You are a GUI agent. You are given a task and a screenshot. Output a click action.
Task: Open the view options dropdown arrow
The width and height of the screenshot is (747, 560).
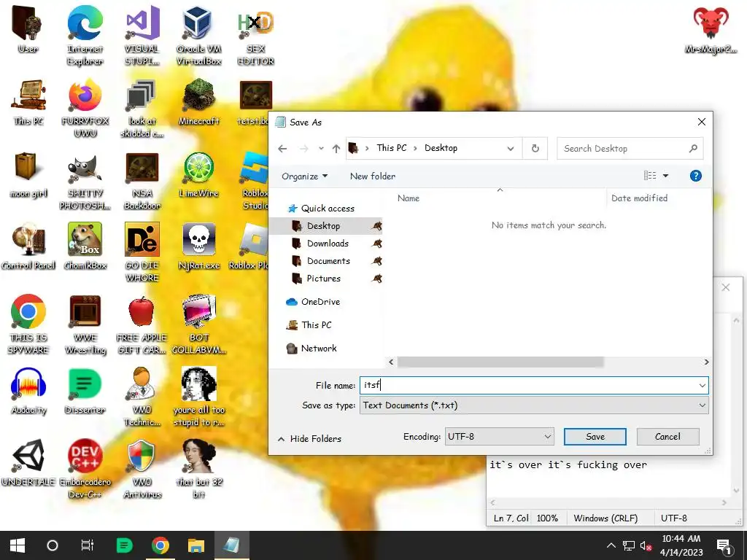[x=666, y=176]
